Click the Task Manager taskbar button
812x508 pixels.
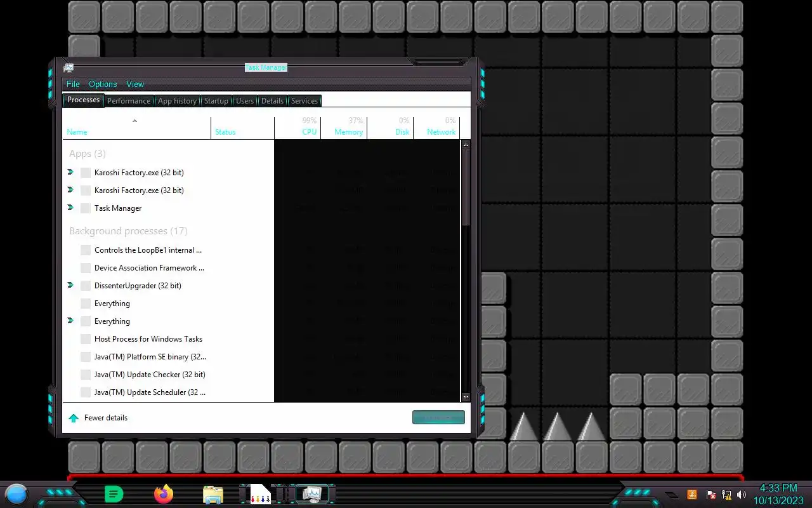[x=311, y=494]
